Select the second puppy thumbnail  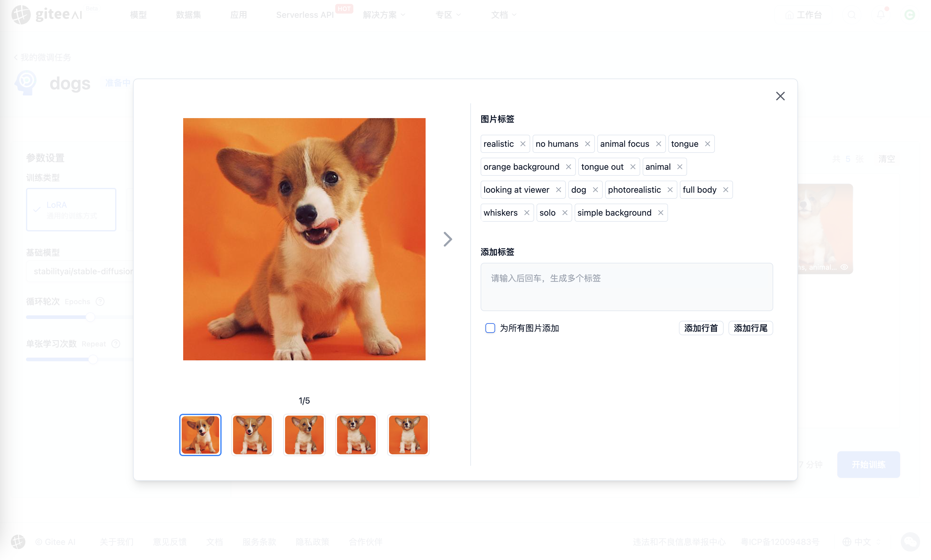pos(252,435)
